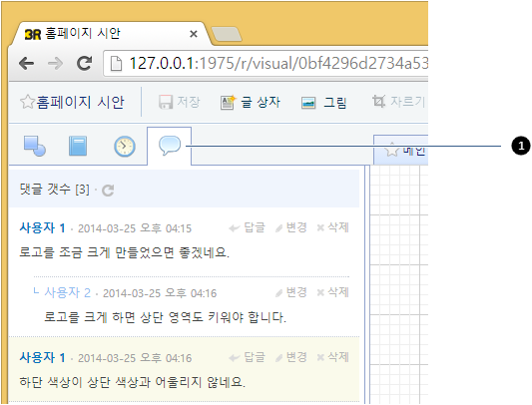Open the blue book pages panel icon
The image size is (532, 405).
[x=78, y=146]
